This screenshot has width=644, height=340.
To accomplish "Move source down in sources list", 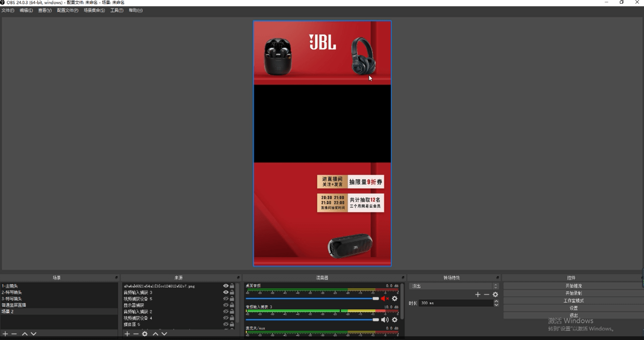I will [x=164, y=334].
